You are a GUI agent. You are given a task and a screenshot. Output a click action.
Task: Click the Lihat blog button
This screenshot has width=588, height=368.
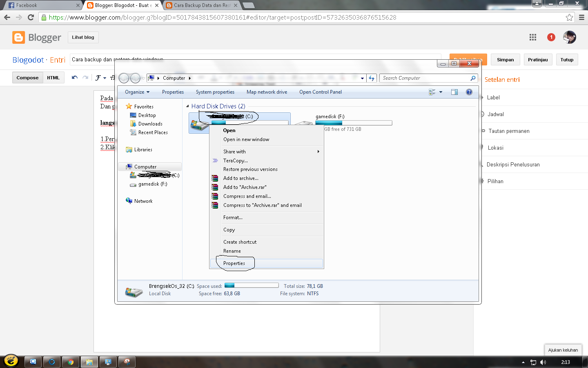83,37
